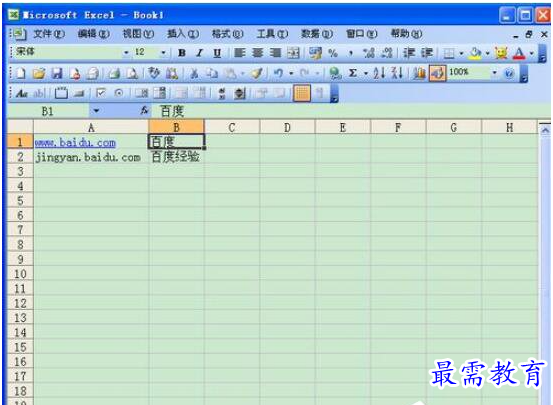Copy the selected cell
Image resolution: width=553 pixels, height=405 pixels.
coord(212,73)
